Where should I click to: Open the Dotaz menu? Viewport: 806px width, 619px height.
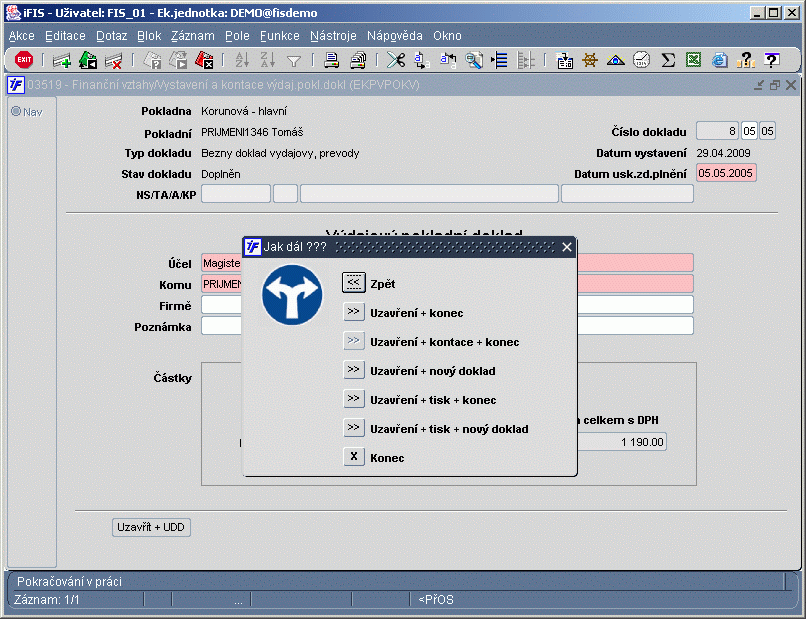112,36
